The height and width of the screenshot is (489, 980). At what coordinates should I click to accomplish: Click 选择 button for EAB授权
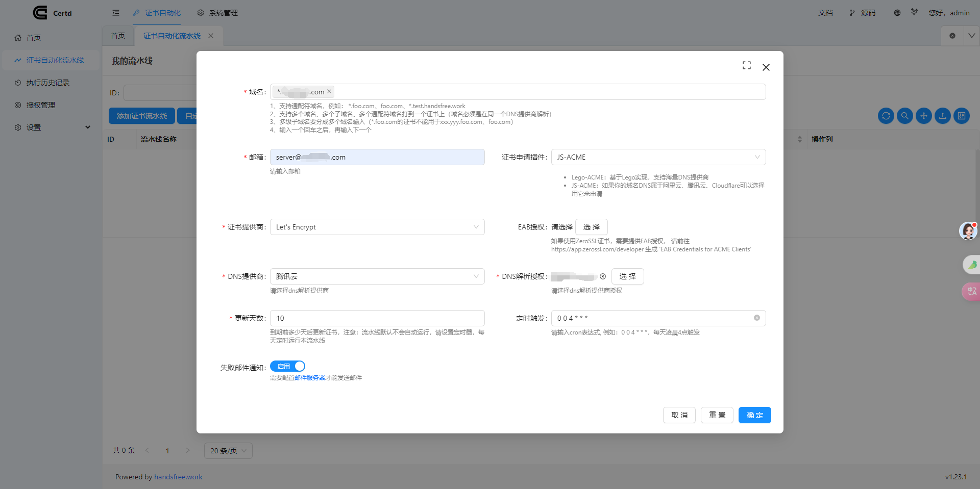tap(592, 227)
